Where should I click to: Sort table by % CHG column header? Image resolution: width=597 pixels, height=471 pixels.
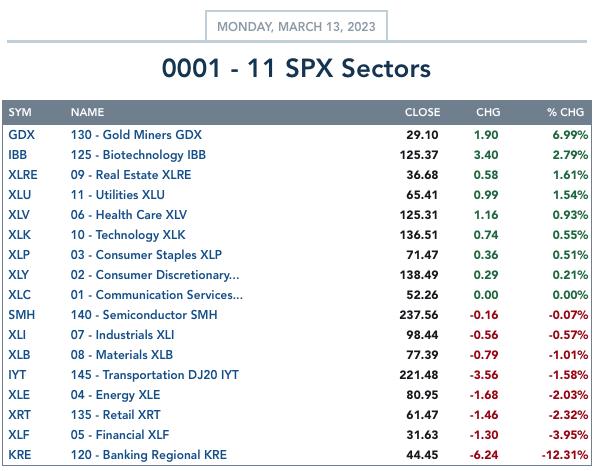click(x=565, y=112)
